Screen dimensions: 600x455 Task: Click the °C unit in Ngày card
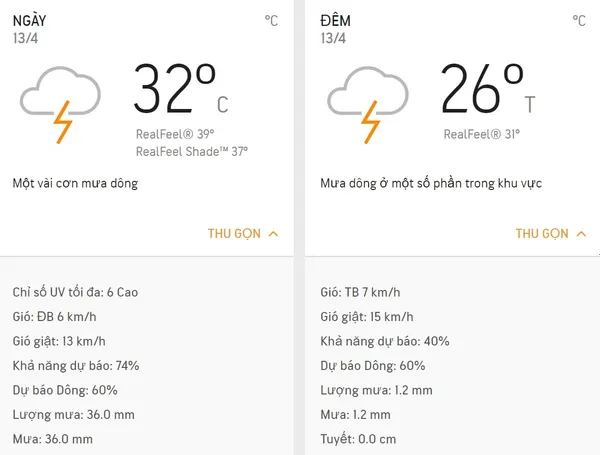[x=271, y=20]
